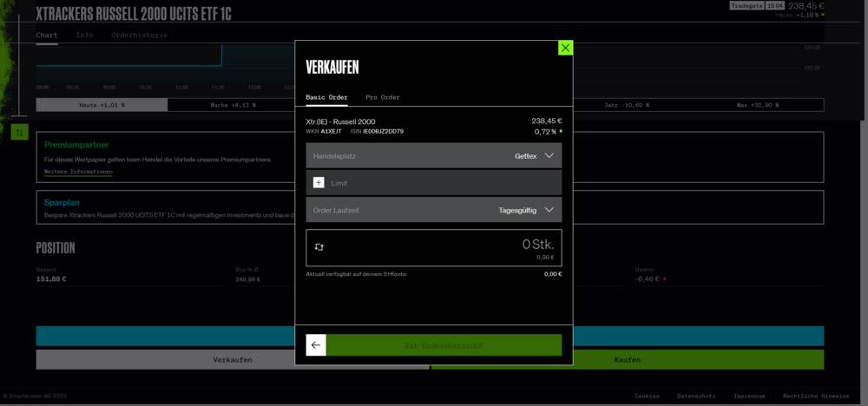Select the Max +32,90 % time range
The image size is (868, 406).
(x=757, y=105)
